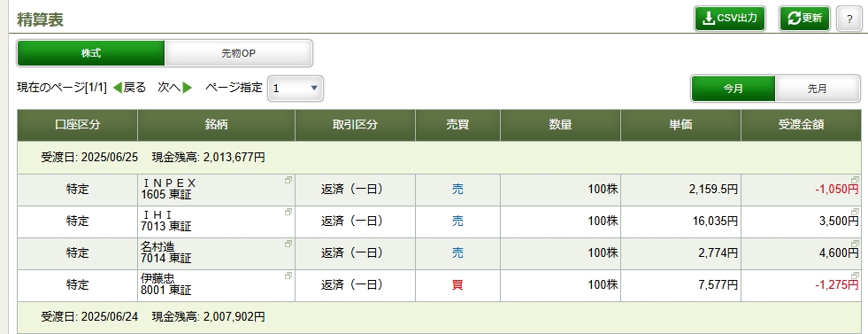Open the help question mark button
868x334 pixels.
point(849,19)
